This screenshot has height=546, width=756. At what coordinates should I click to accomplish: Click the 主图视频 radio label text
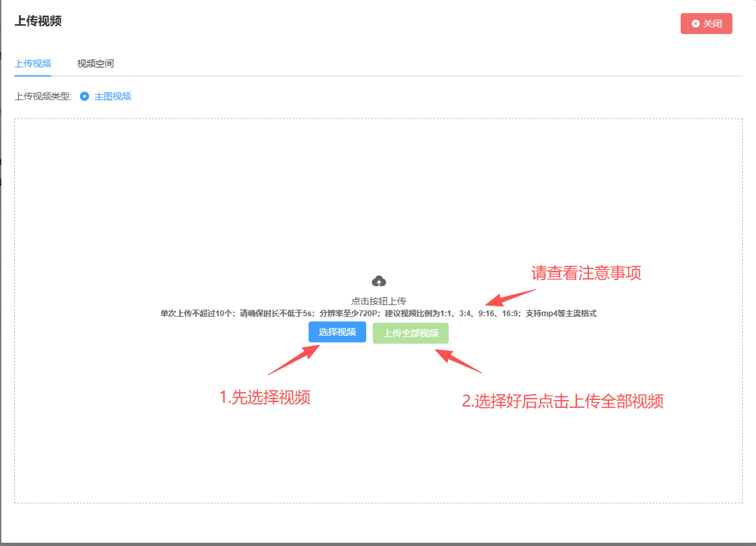pyautogui.click(x=113, y=96)
